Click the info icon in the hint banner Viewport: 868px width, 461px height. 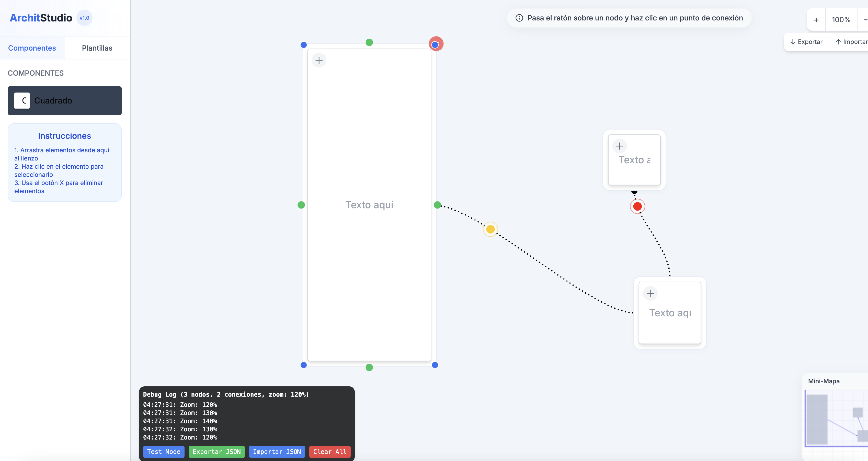point(519,18)
